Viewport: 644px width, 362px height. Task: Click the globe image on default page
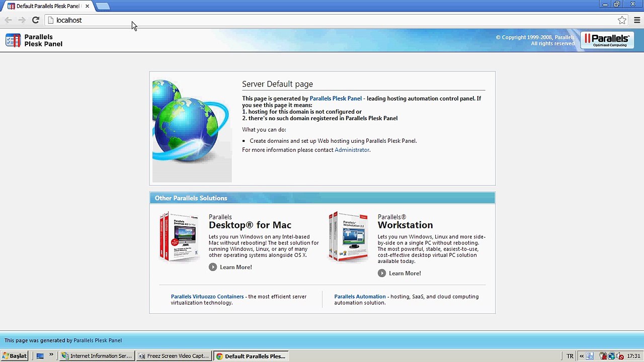(x=192, y=130)
